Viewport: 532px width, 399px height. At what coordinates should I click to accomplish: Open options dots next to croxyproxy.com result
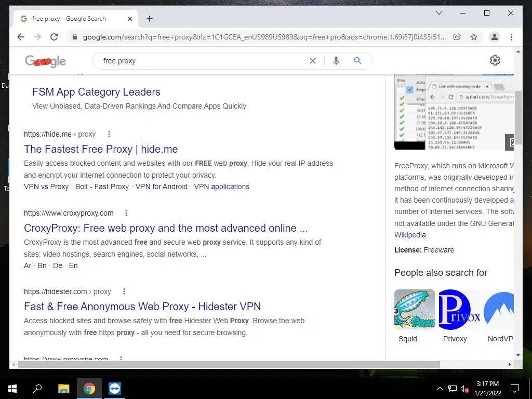point(126,213)
